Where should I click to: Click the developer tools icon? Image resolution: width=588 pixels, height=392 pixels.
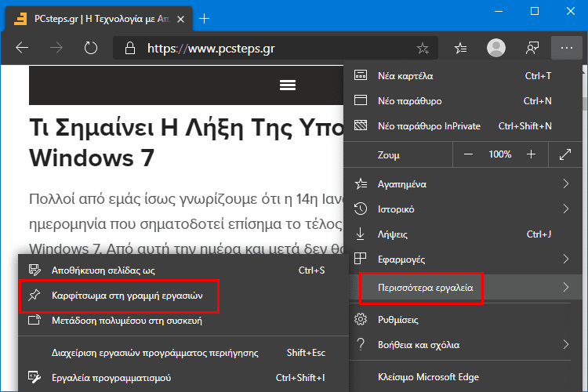(x=34, y=377)
